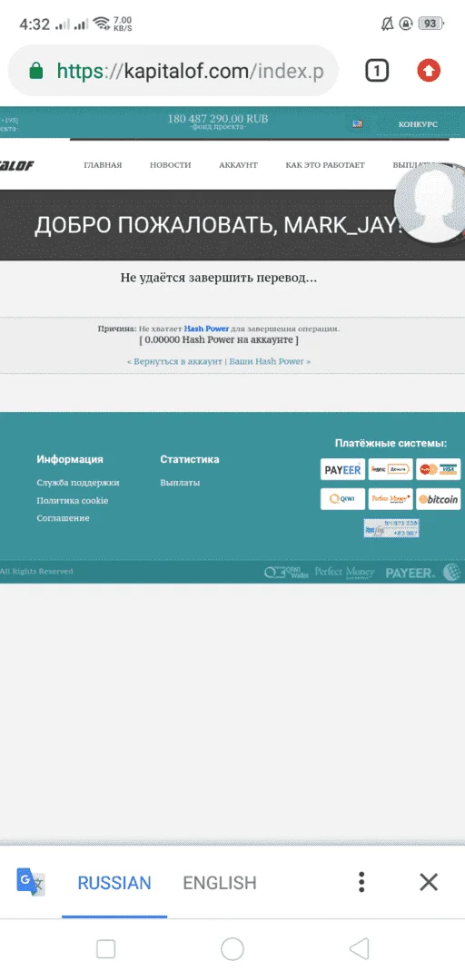Click the QIWI payment badge
The height and width of the screenshot is (980, 465).
point(342,499)
